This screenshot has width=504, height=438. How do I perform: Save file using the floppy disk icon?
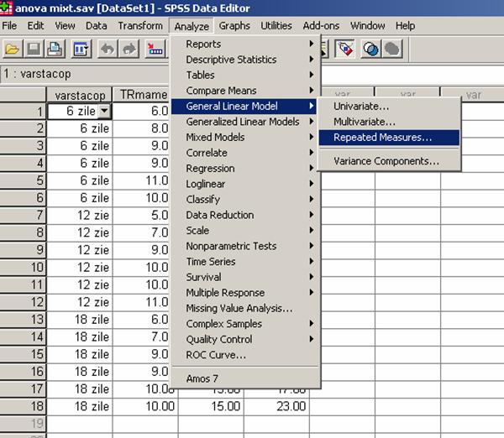pyautogui.click(x=34, y=50)
